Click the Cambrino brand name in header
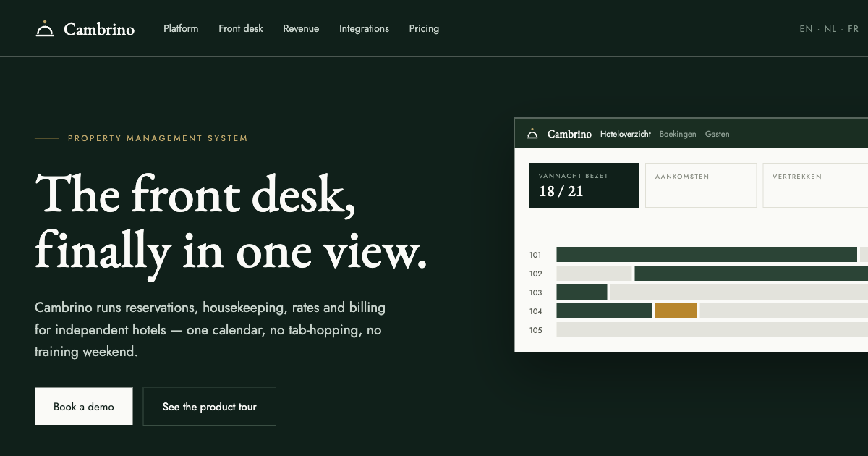This screenshot has height=456, width=868. (x=99, y=29)
